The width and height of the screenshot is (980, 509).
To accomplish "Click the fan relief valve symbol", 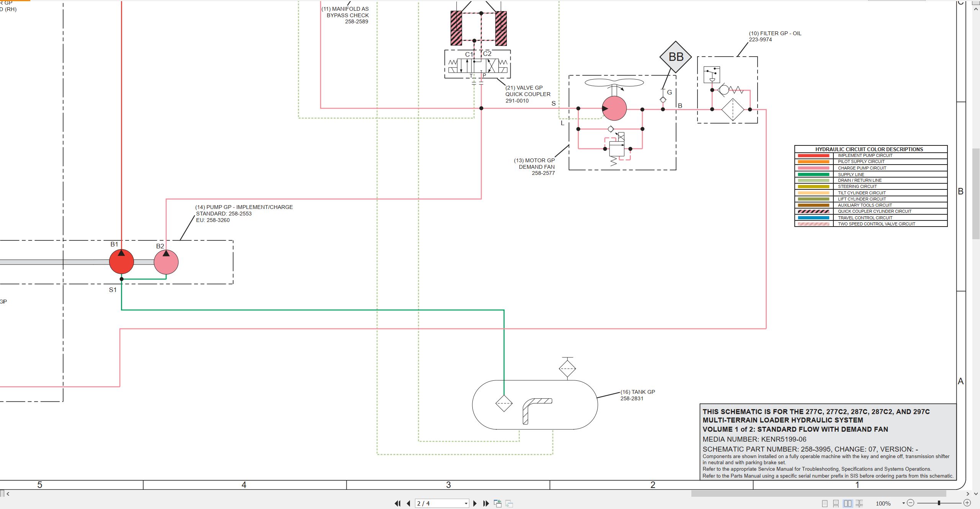I will tap(616, 148).
